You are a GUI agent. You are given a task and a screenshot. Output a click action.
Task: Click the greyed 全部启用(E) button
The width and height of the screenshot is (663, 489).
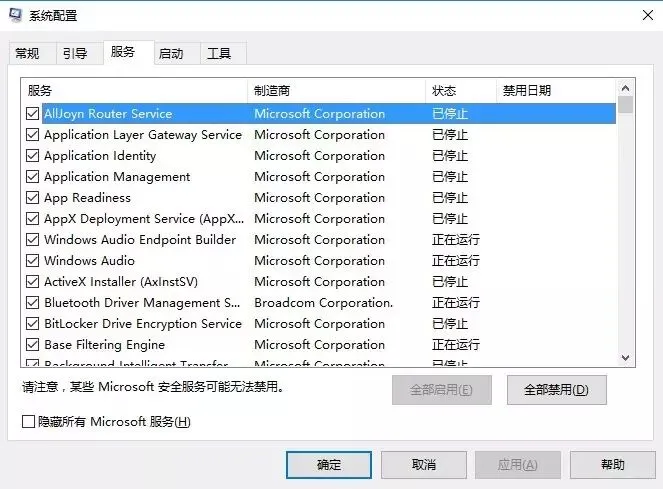click(x=441, y=390)
